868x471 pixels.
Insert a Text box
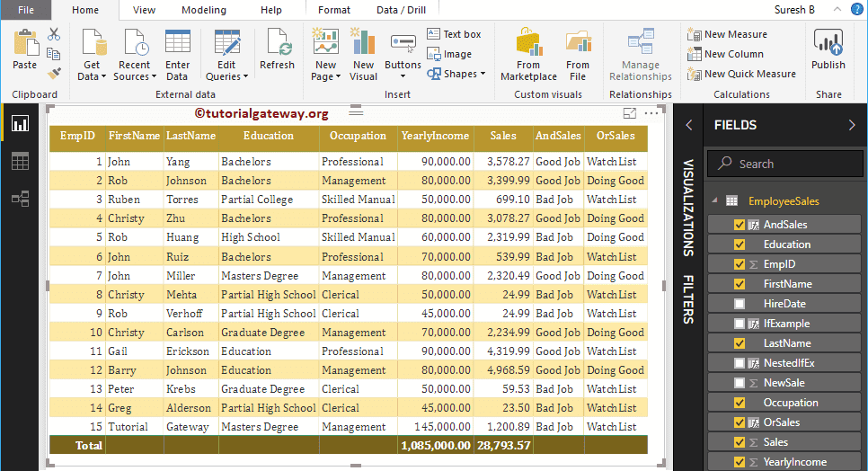click(454, 34)
